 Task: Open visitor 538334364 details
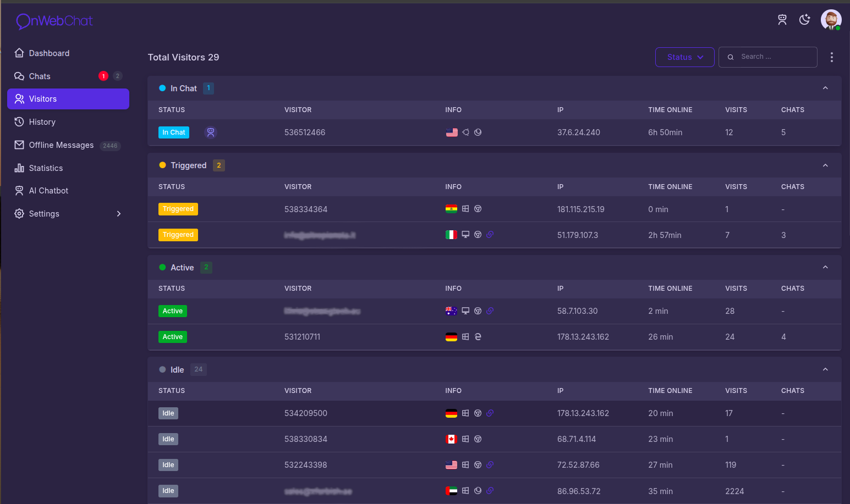pyautogui.click(x=306, y=209)
